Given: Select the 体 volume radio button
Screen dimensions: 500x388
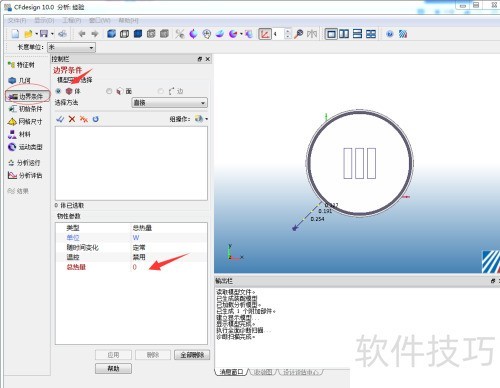Looking at the screenshot, I should pyautogui.click(x=58, y=91).
